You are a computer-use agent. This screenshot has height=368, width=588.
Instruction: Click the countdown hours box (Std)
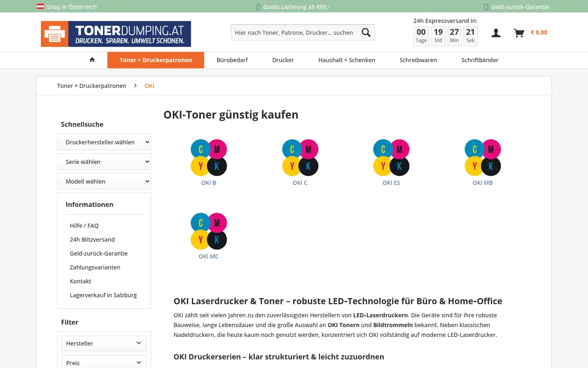tap(438, 36)
